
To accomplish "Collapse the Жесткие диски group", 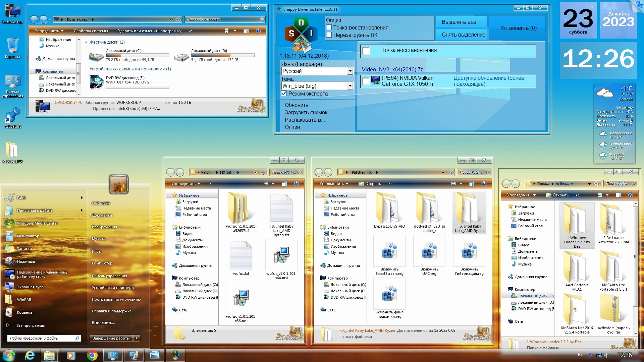I will pyautogui.click(x=87, y=42).
